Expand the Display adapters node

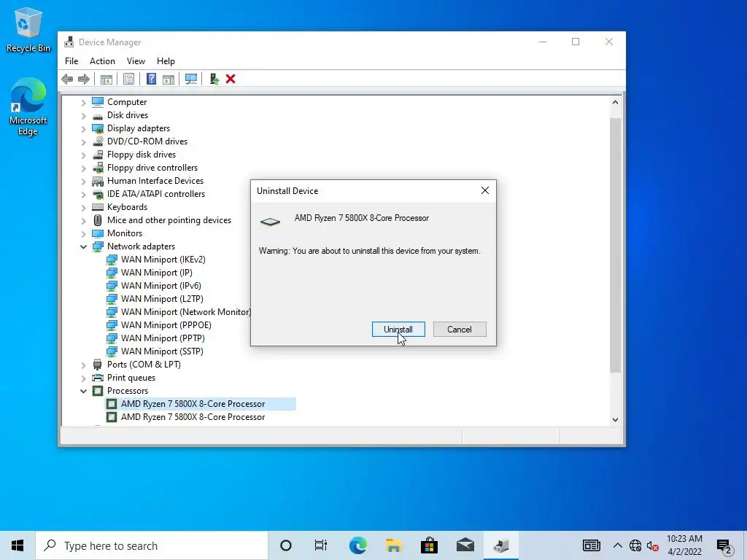point(83,128)
